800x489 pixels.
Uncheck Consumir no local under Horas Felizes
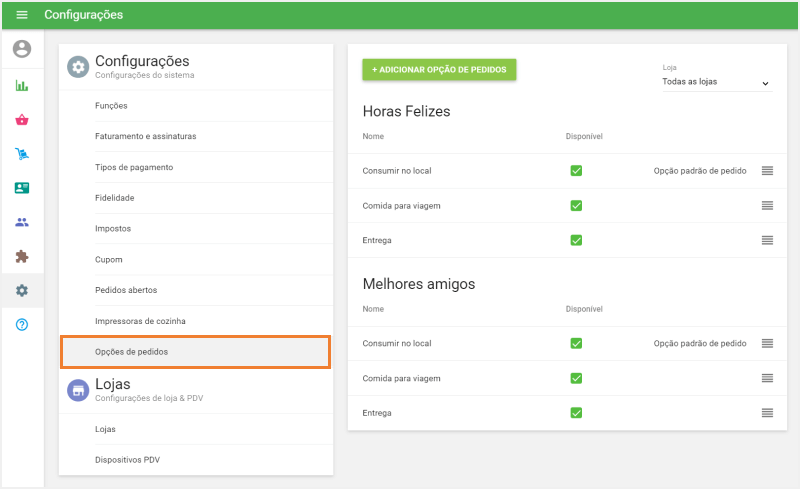click(576, 171)
